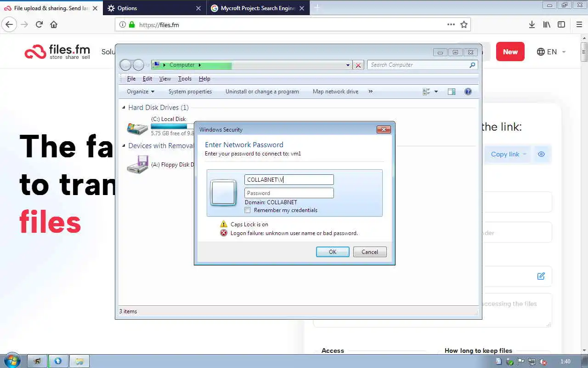The image size is (588, 368).
Task: Click Cancel in the Windows Security dialog
Action: (x=370, y=252)
